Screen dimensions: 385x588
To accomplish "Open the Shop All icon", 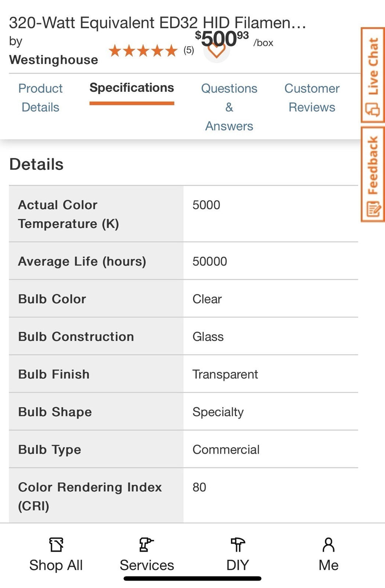I will (56, 544).
